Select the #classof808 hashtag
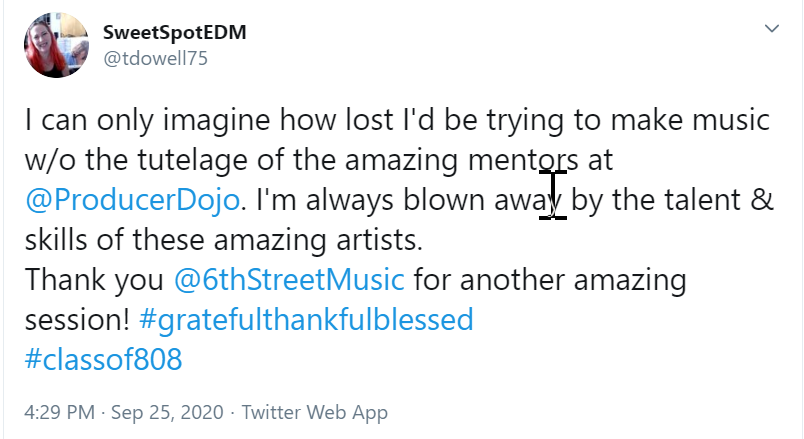Screen dimensions: 804x439 tap(104, 360)
